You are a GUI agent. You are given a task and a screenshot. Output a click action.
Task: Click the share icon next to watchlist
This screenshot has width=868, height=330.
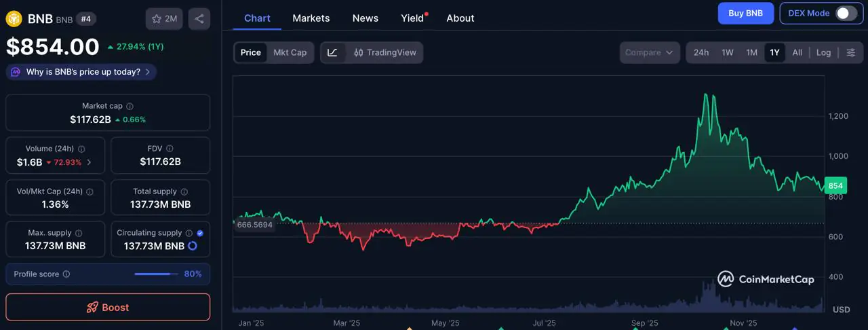(x=199, y=19)
